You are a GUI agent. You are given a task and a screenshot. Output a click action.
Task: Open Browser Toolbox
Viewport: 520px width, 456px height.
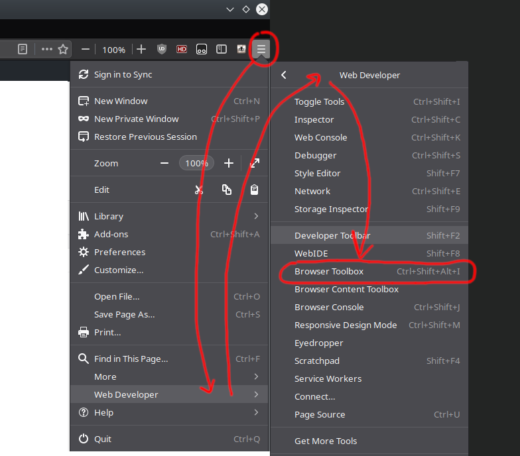pos(369,272)
